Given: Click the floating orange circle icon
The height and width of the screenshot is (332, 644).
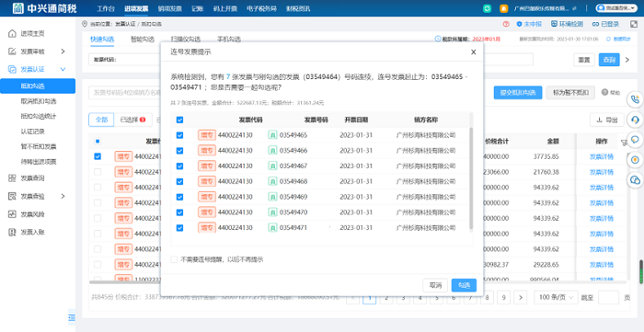Looking at the screenshot, I should (635, 160).
